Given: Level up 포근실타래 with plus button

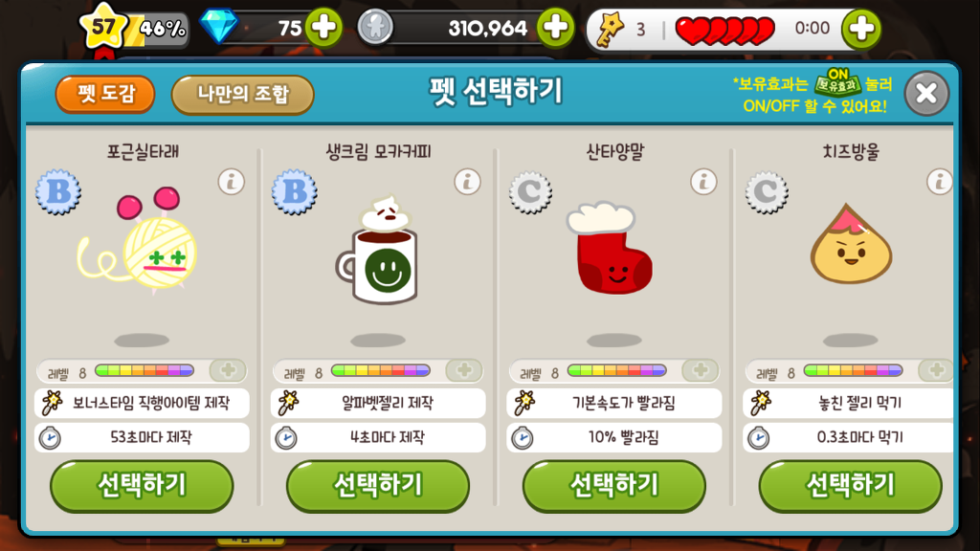Looking at the screenshot, I should tap(228, 370).
